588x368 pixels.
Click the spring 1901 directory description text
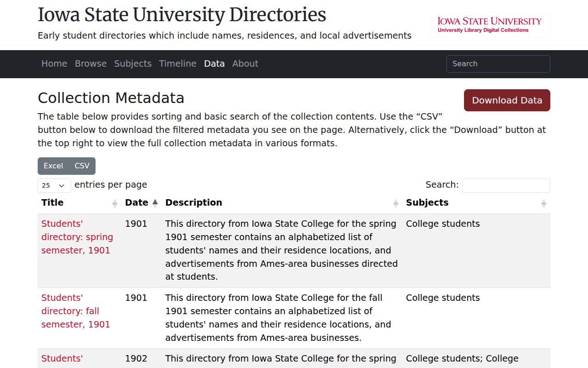282,250
